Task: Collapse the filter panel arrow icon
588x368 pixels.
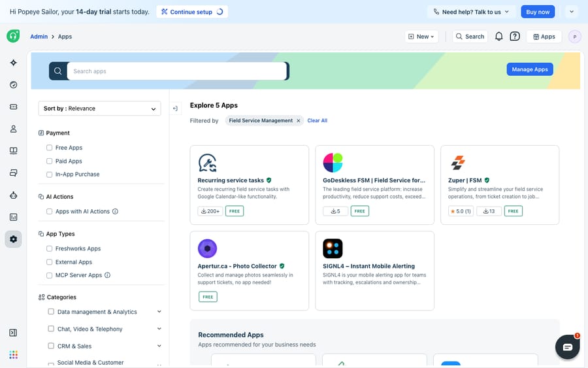Action: pos(176,109)
